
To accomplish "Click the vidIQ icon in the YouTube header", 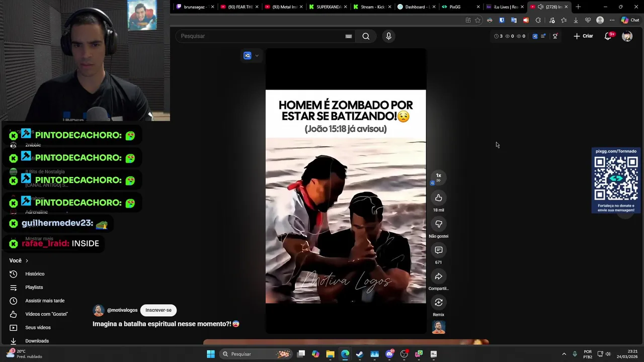I will pyautogui.click(x=535, y=36).
